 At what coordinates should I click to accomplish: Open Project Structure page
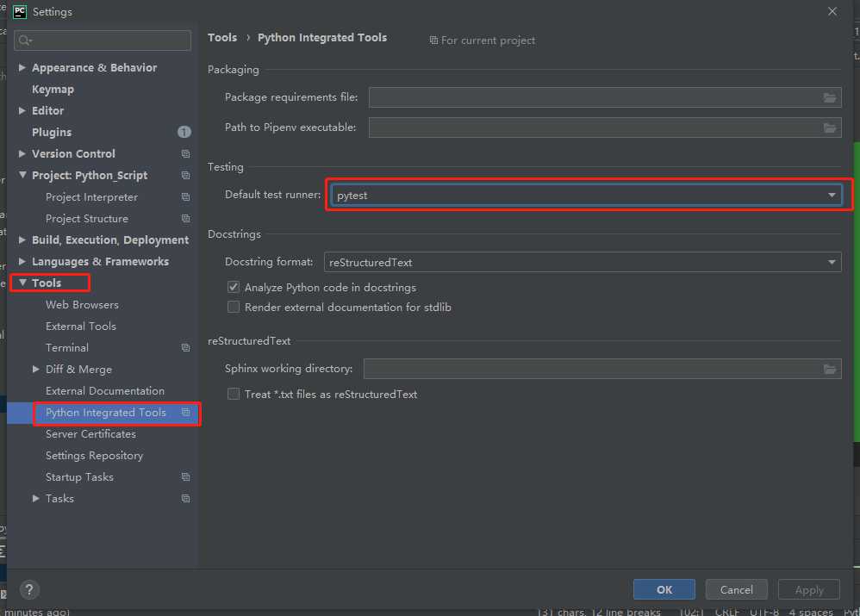pyautogui.click(x=87, y=218)
